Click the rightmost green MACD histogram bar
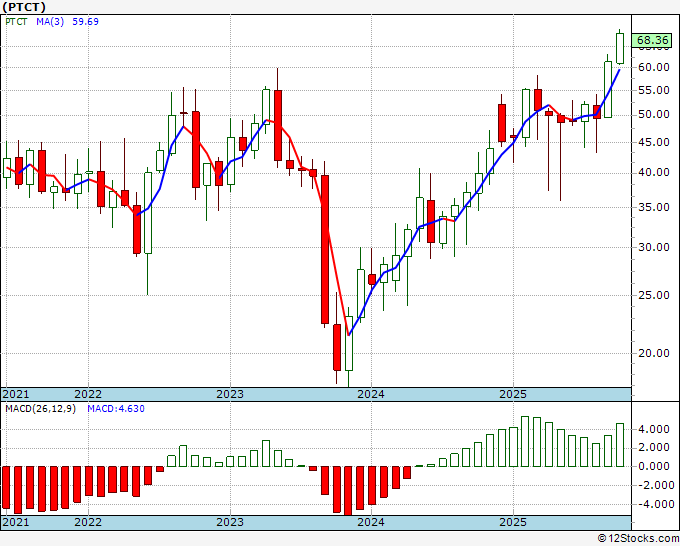The width and height of the screenshot is (680, 546). click(620, 445)
